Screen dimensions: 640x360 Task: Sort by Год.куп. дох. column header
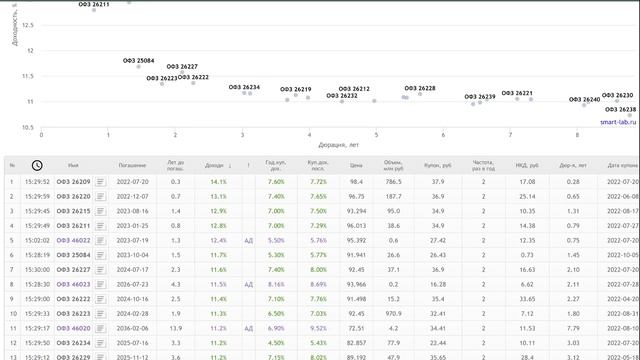click(276, 165)
